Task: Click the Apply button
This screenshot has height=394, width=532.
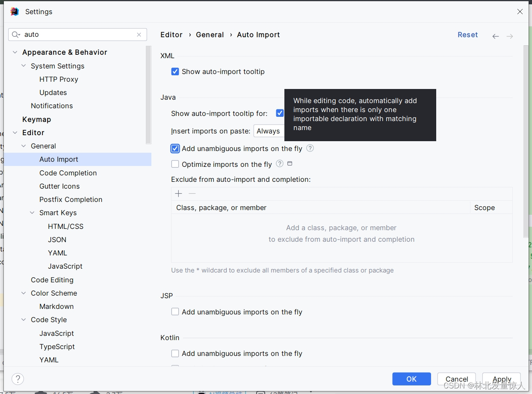Action: 502,379
